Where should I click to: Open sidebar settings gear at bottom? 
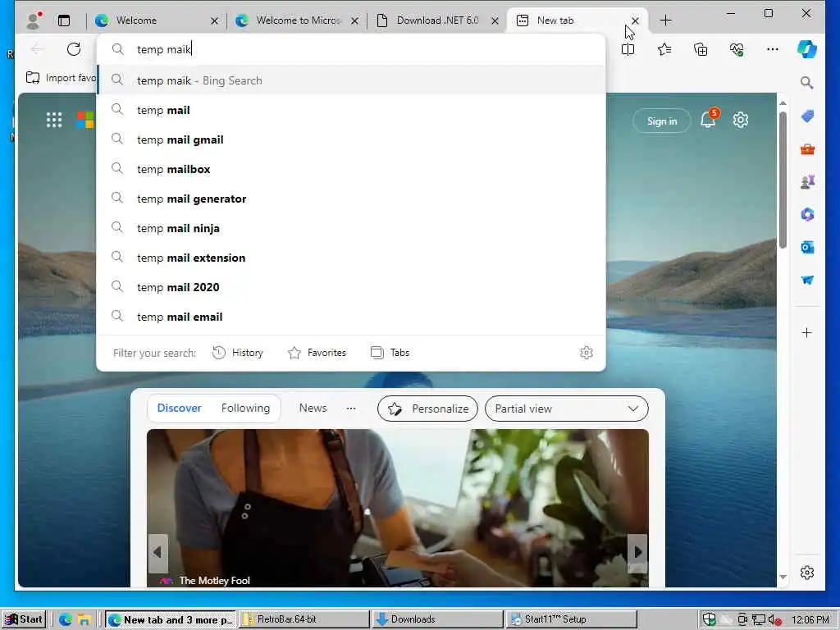pyautogui.click(x=807, y=572)
